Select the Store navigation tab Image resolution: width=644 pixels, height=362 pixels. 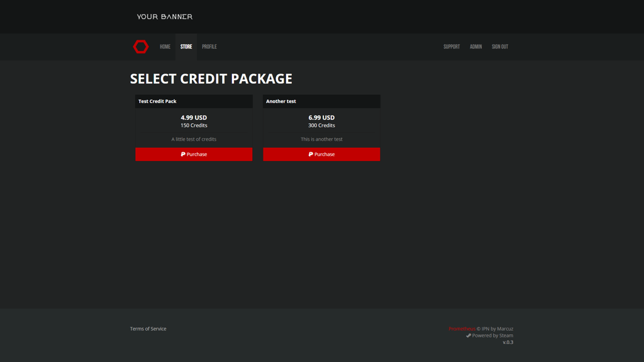(x=186, y=47)
